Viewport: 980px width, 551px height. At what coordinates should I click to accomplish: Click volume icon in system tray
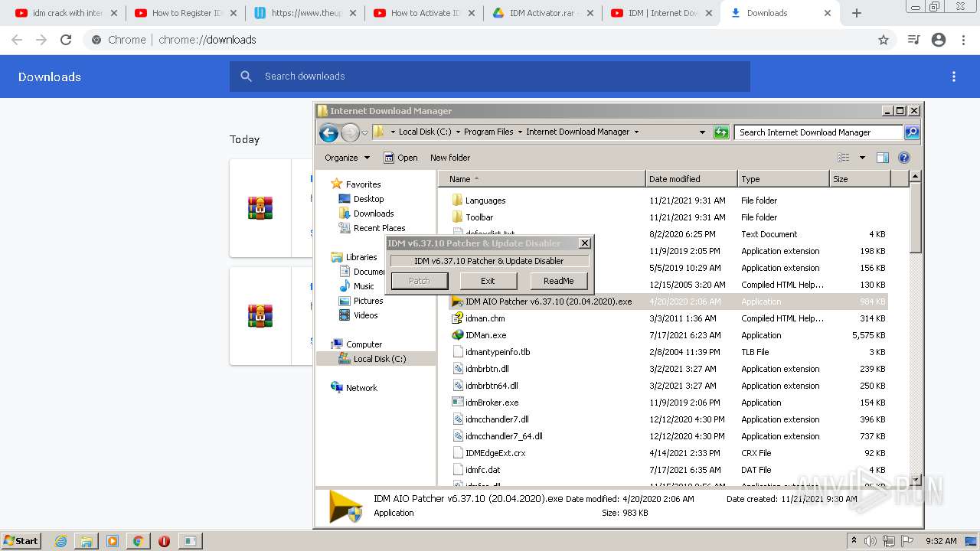coord(871,541)
